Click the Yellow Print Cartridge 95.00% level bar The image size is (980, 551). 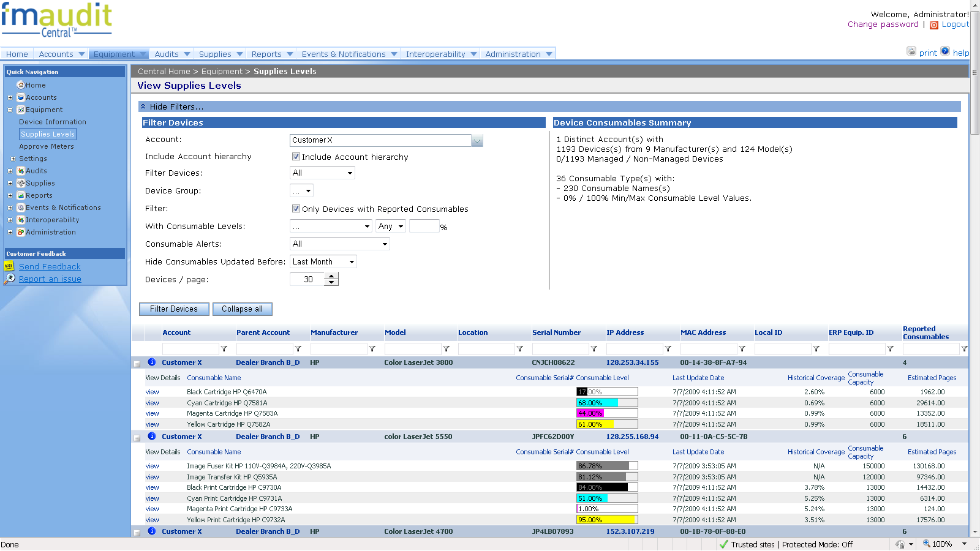click(607, 520)
